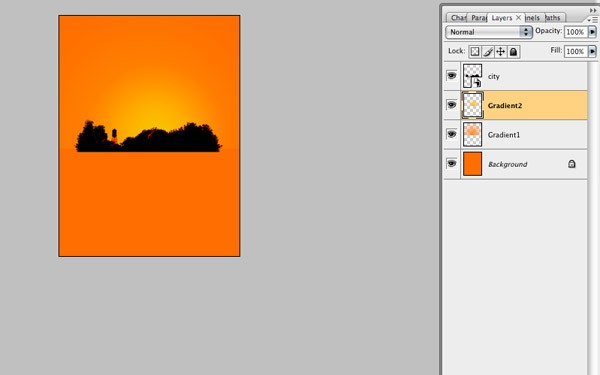Image resolution: width=600 pixels, height=375 pixels.
Task: Select the Background layer orange thumbnail
Action: [473, 164]
